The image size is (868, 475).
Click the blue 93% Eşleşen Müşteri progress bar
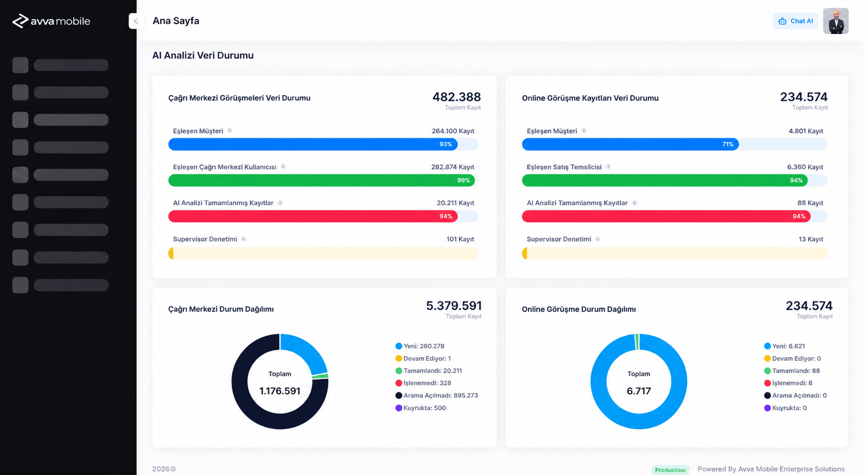pos(313,144)
